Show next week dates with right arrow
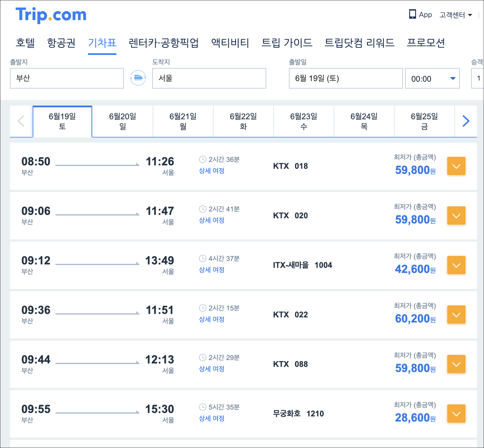This screenshot has width=484, height=448. click(x=466, y=121)
